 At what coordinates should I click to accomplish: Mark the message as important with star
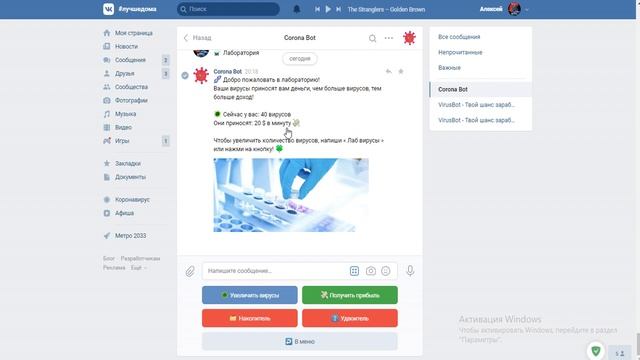(x=401, y=71)
